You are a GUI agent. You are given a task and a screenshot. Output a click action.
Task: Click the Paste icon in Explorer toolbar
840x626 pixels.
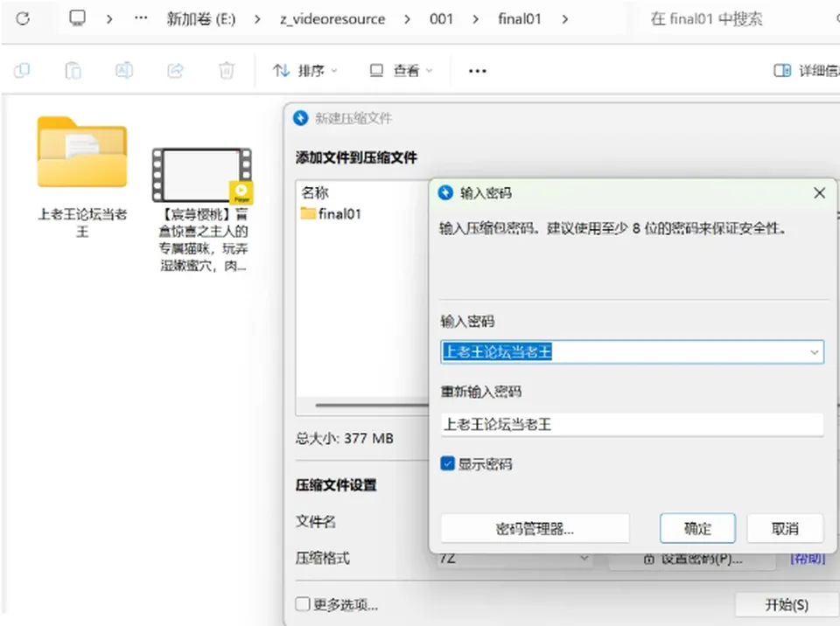click(x=73, y=70)
